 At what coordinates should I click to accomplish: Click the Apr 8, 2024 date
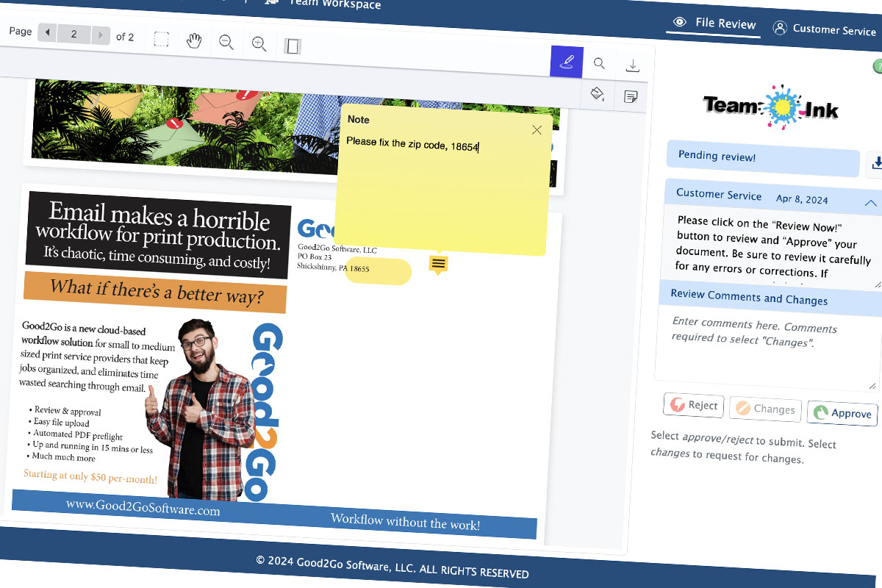coord(802,199)
